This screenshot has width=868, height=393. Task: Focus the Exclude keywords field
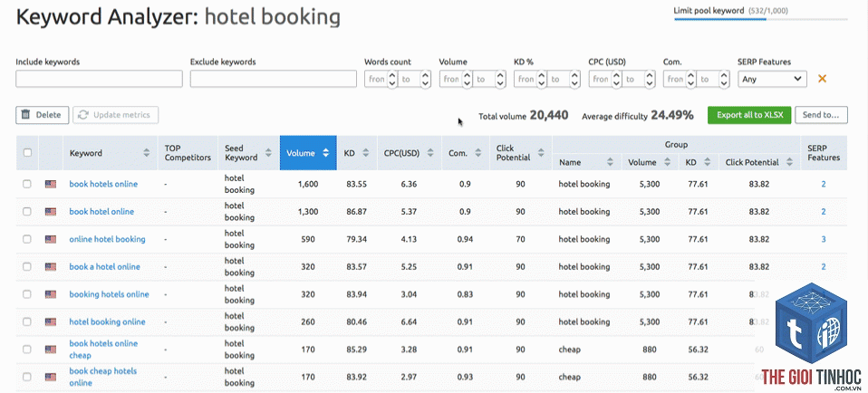[274, 79]
